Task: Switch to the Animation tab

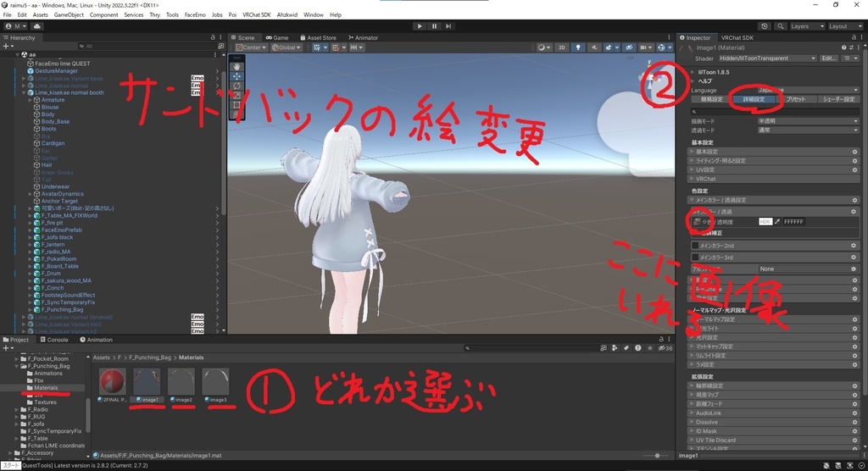Action: [97, 340]
